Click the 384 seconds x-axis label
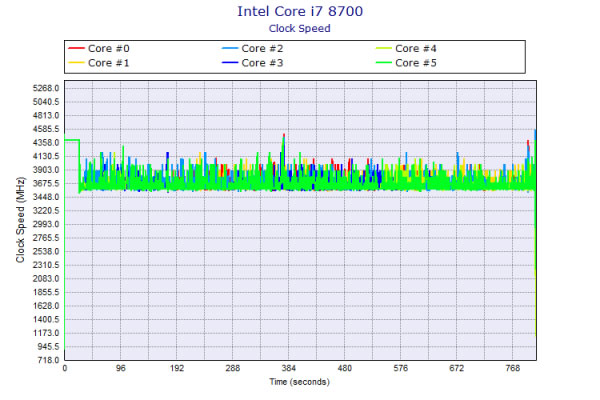This screenshot has width=600, height=400. coord(289,368)
